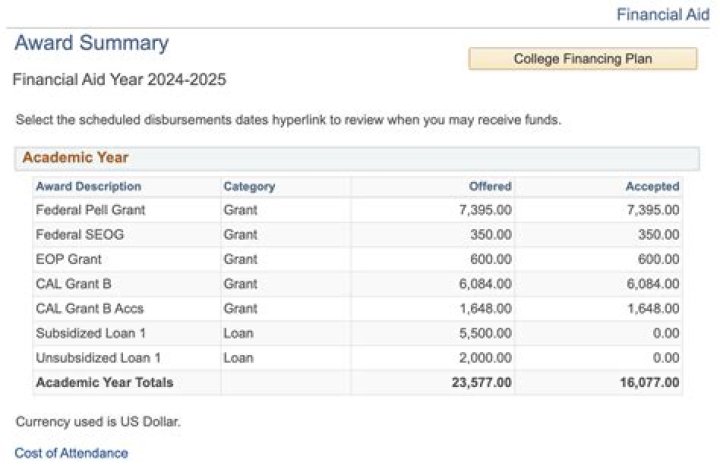
Task: Select the accepted 0.00 for Unsubsidized Loan 1
Action: click(666, 358)
